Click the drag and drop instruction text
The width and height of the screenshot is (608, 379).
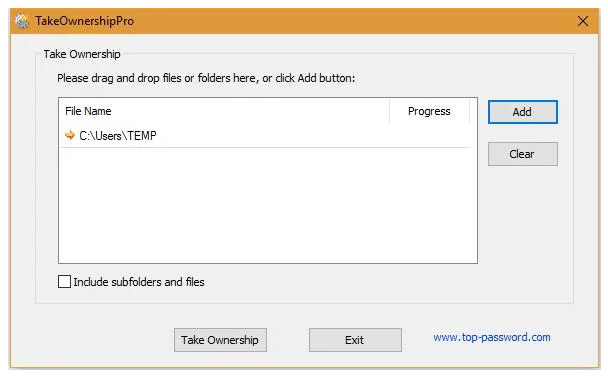pos(206,78)
